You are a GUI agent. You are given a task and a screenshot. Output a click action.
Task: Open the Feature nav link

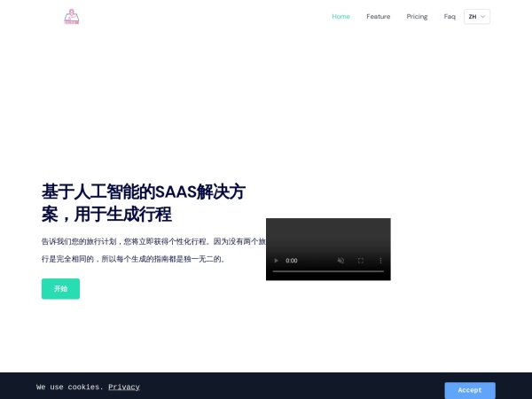pos(378,16)
